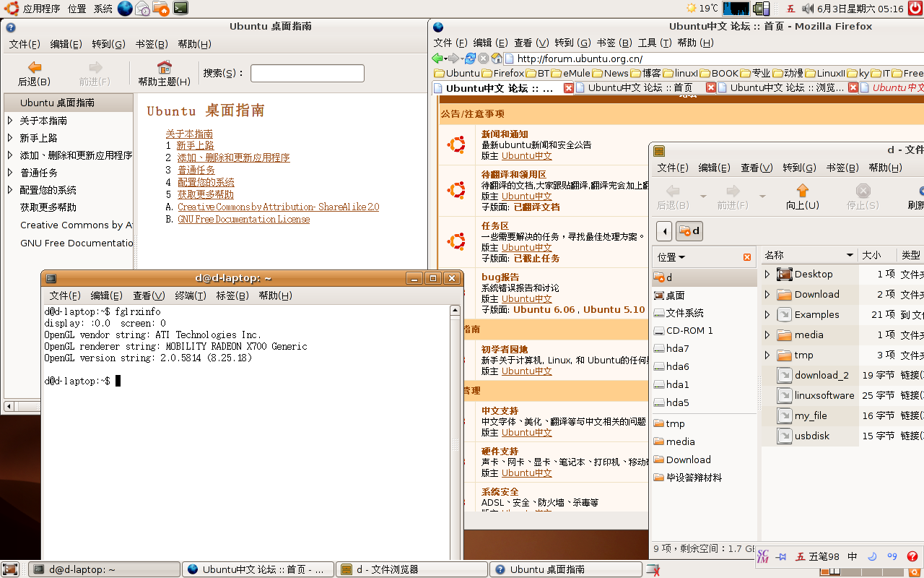Click '新闻和通知' forum link
Viewport: 924px width, 578px height.
(x=505, y=134)
